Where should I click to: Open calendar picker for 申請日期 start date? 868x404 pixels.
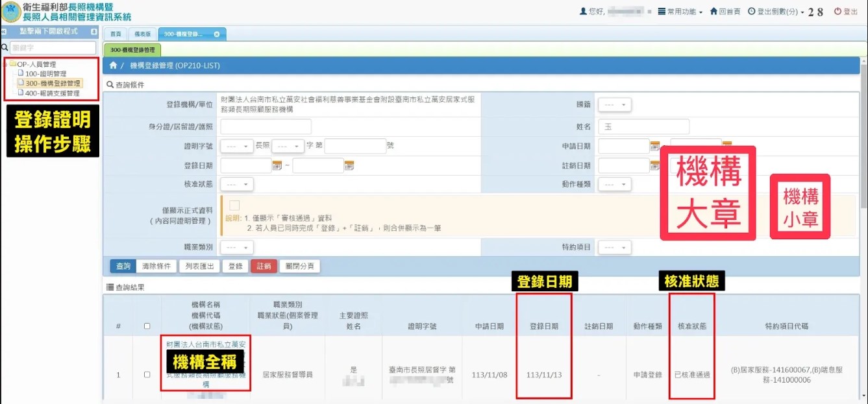[655, 146]
